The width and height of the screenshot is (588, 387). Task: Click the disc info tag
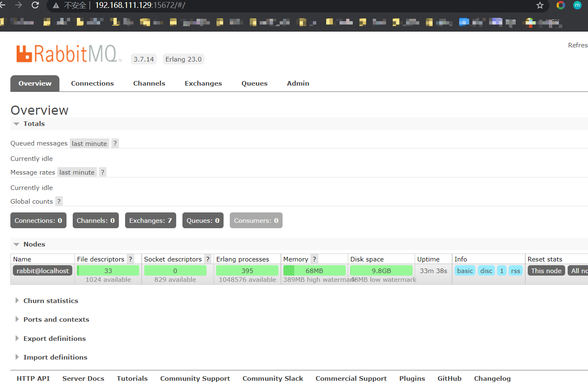486,271
